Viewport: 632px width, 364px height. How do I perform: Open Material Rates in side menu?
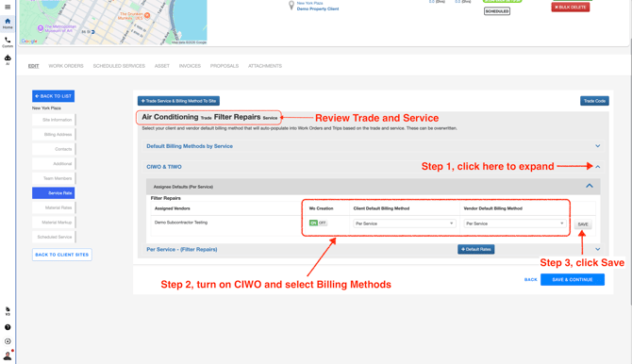pos(54,207)
